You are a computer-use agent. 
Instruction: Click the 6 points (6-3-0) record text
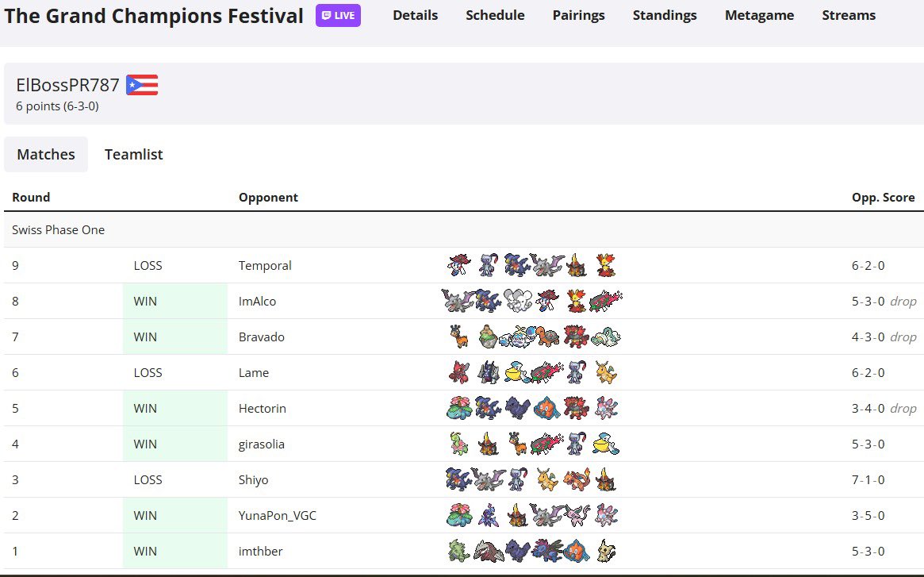pos(57,106)
